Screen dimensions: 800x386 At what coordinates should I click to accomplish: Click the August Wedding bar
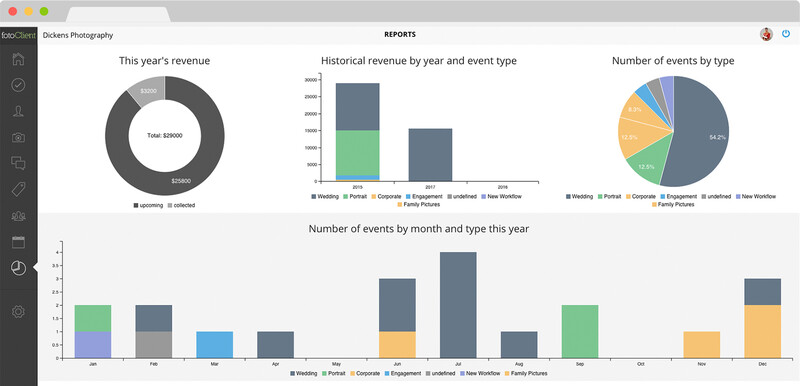(x=519, y=345)
